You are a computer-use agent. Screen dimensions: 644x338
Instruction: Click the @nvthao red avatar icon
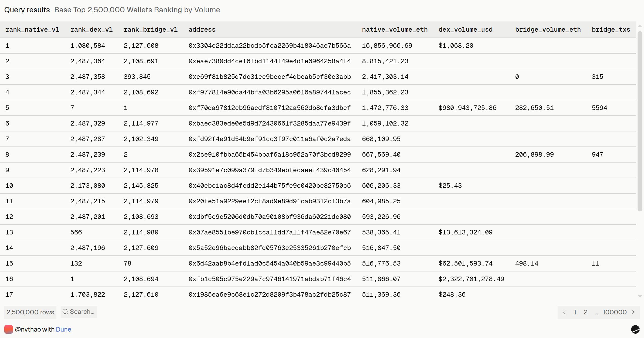click(9, 329)
